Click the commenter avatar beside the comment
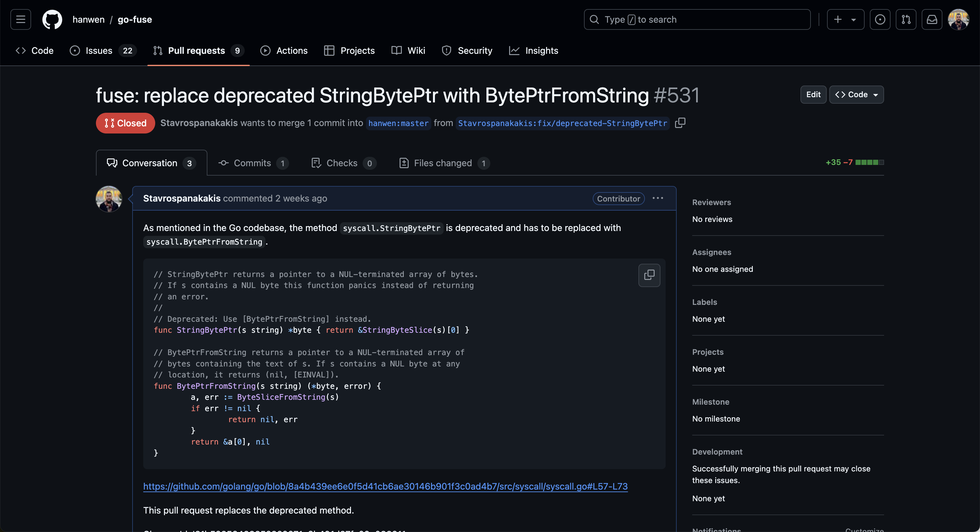 coord(109,199)
